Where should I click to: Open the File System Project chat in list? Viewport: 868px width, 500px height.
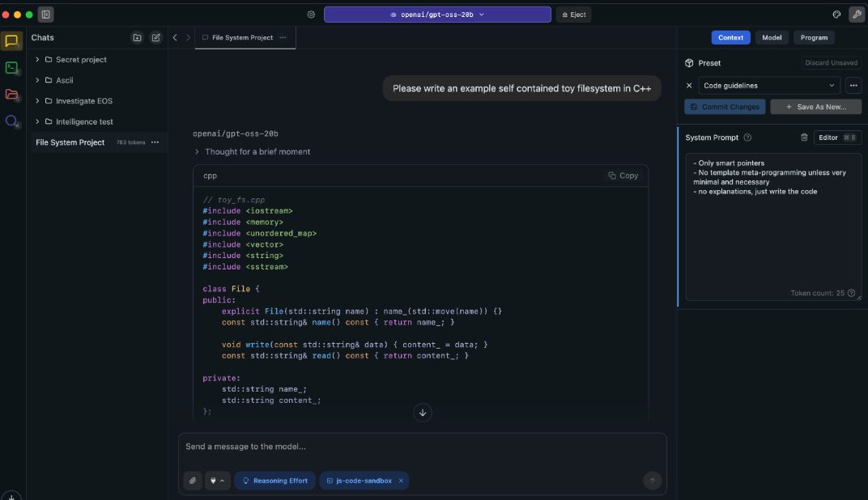click(99, 142)
